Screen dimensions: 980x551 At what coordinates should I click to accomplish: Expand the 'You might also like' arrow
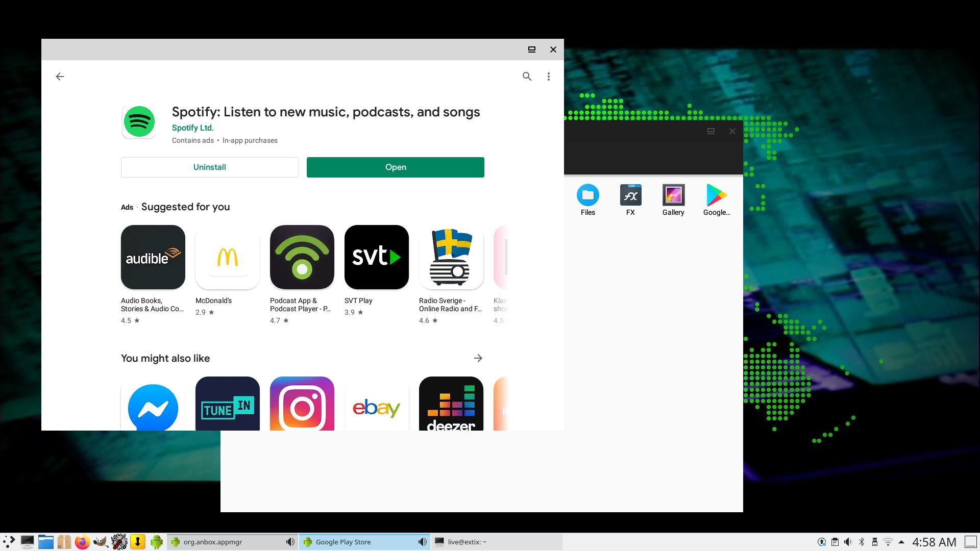coord(478,358)
